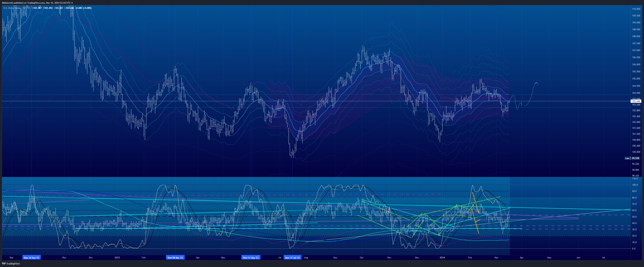Click the indicator scale value 80.0
The height and width of the screenshot is (267, 644).
[x=634, y=198]
